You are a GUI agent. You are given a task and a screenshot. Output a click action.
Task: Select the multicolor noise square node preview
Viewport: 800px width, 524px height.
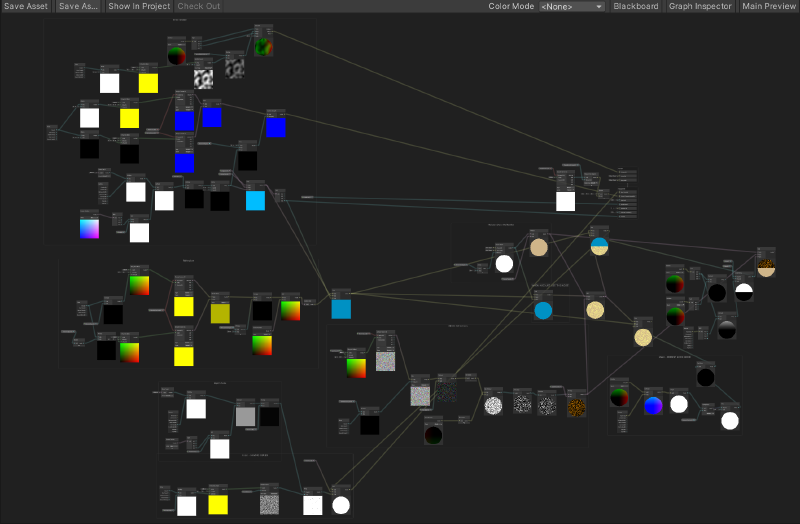click(385, 361)
